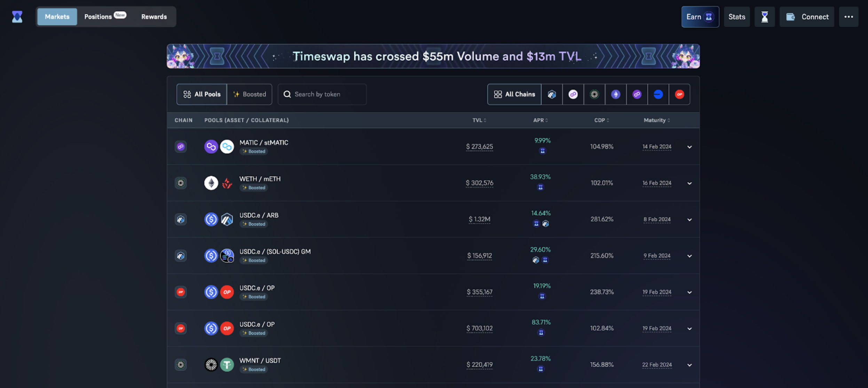Open the Markets tab
The image size is (868, 388).
[57, 17]
